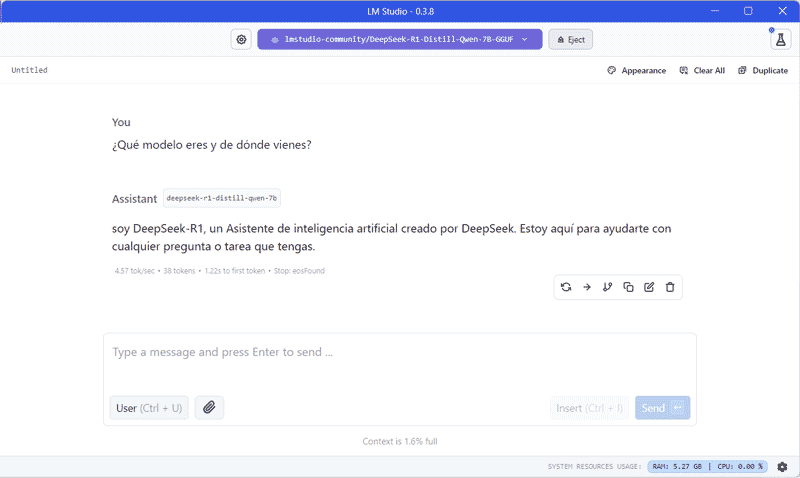800x478 pixels.
Task: Branch the conversation from this message
Action: tap(607, 287)
